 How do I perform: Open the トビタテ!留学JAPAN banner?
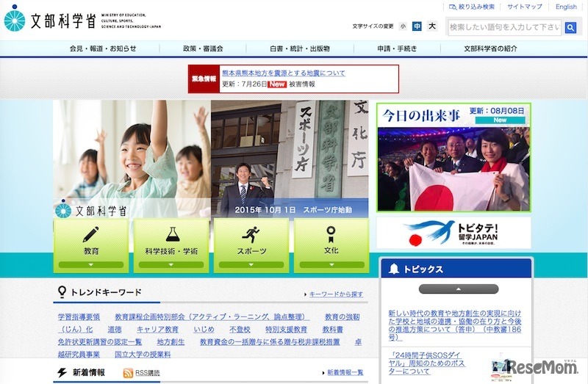[x=453, y=233]
